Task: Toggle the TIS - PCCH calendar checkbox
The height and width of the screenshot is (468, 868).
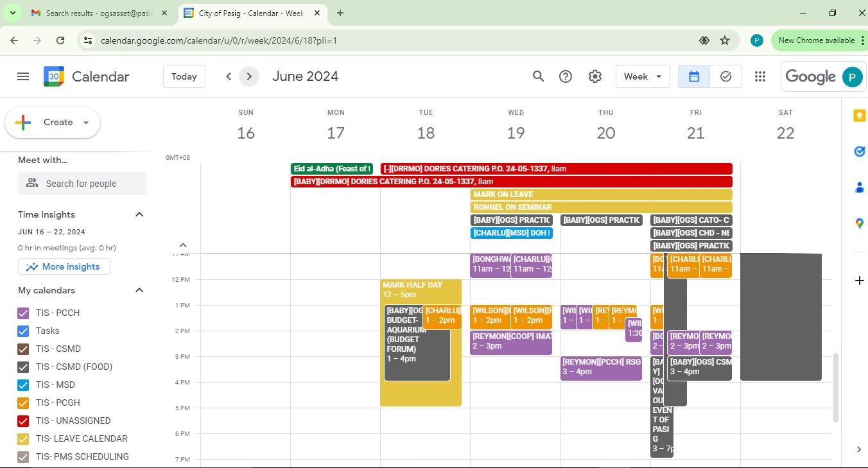Action: coord(23,313)
